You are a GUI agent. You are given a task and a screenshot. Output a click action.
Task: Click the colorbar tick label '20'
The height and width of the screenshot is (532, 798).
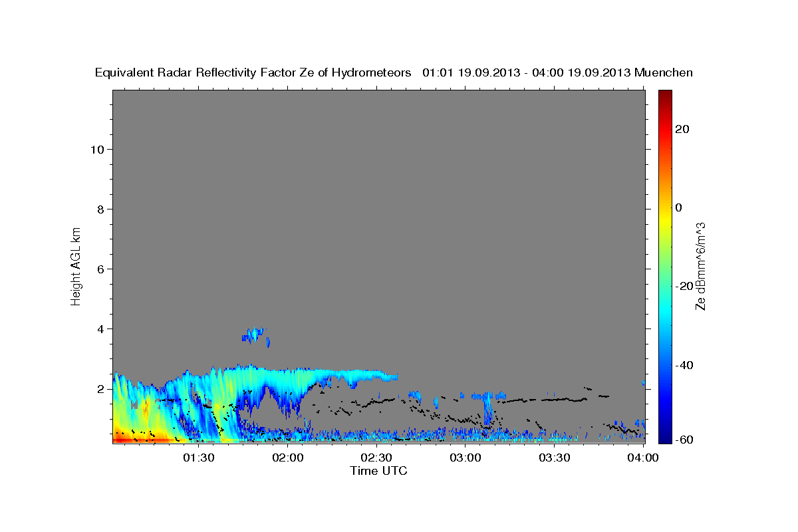[x=682, y=129]
